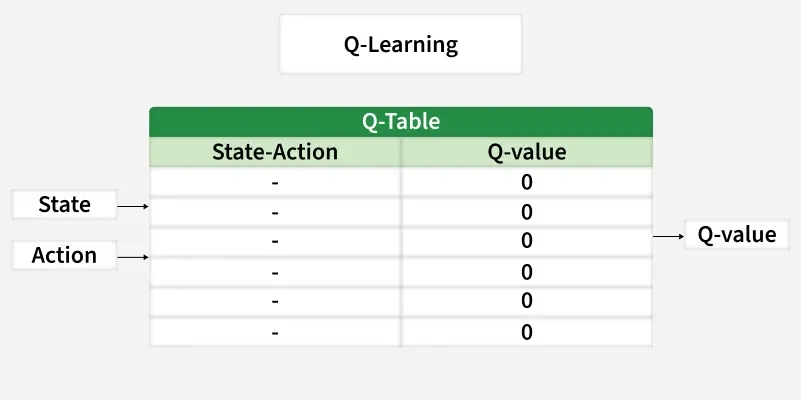Select first row State-Action dash cell
Image resolution: width=801 pixels, height=400 pixels.
pyautogui.click(x=275, y=182)
